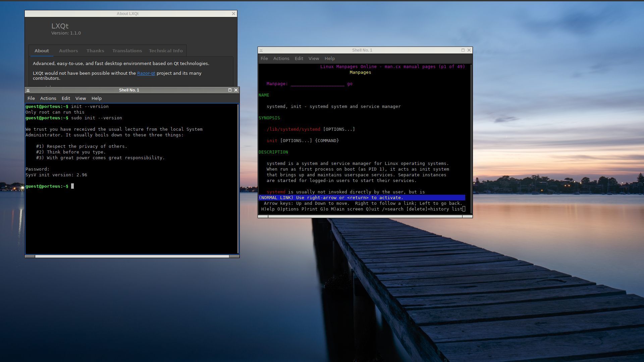Click the green 'DESCRIPTION' section heading
This screenshot has height=362, width=644.
273,152
